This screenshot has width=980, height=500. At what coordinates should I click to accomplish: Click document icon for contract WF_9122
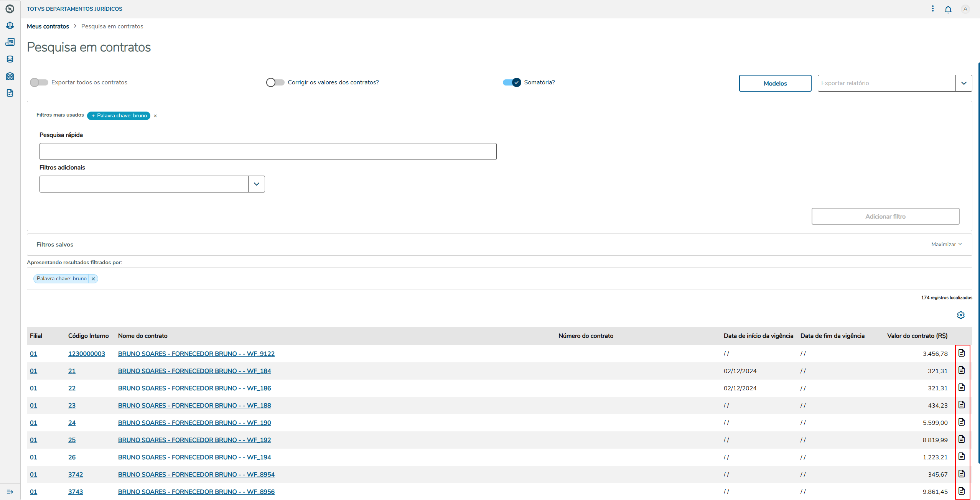click(961, 353)
